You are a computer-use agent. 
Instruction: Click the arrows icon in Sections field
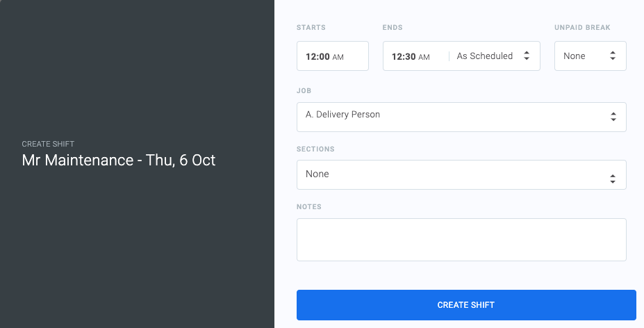point(613,179)
